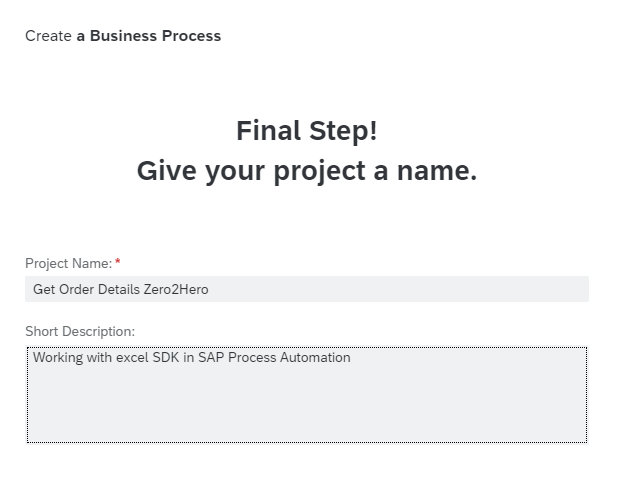Click the bold 'Business Process' title text

pyautogui.click(x=155, y=36)
